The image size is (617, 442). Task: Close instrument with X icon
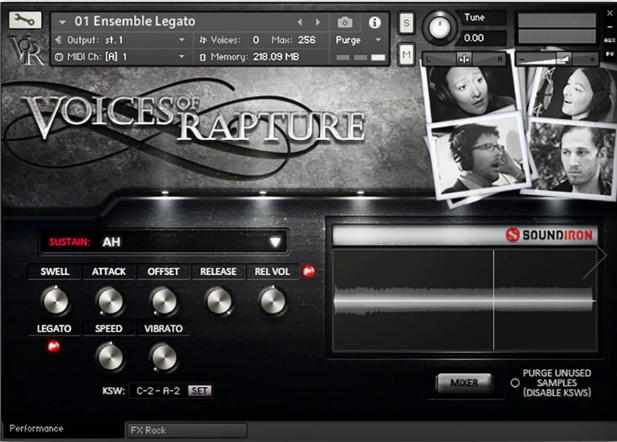610,13
